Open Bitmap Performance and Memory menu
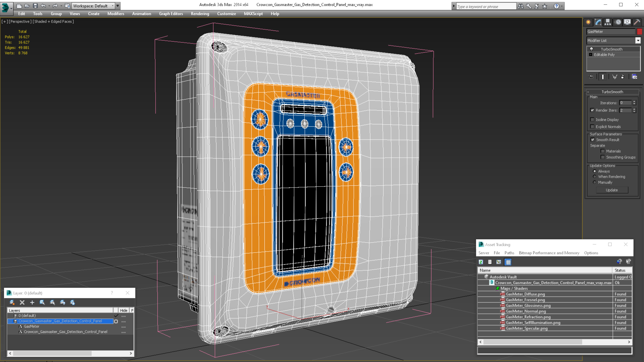The image size is (644, 362). pos(549,253)
